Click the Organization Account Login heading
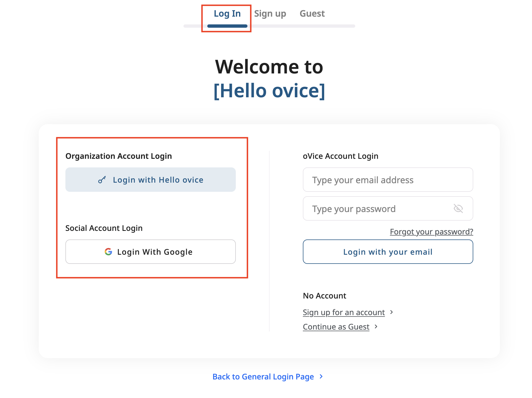Screen dimensions: 532x398 pos(119,156)
